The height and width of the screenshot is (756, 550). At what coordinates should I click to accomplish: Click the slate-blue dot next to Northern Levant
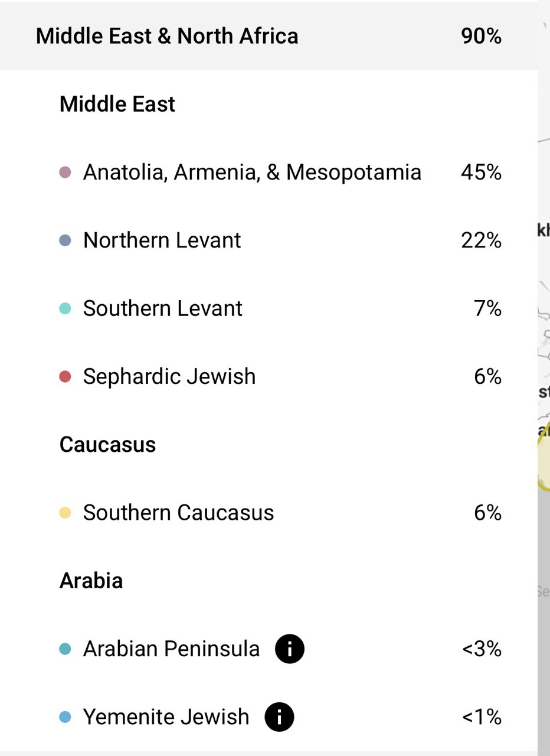click(66, 240)
